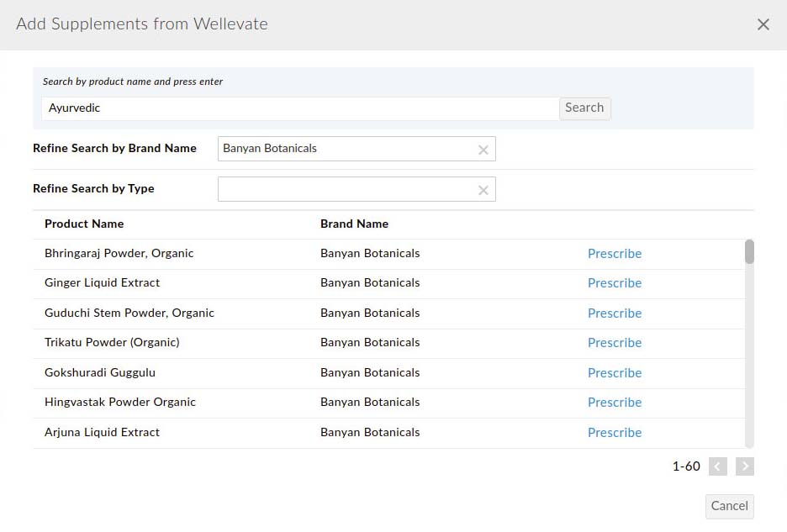787x532 pixels.
Task: Sort by the Product Name column header
Action: coord(83,224)
